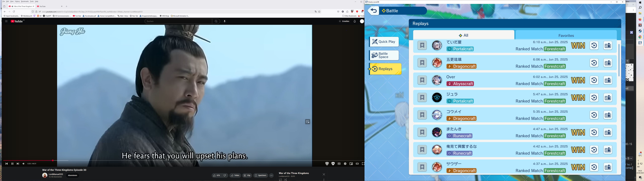The height and width of the screenshot is (181, 644).
Task: Open more actions menu next to Speichern
Action: [x=272, y=175]
